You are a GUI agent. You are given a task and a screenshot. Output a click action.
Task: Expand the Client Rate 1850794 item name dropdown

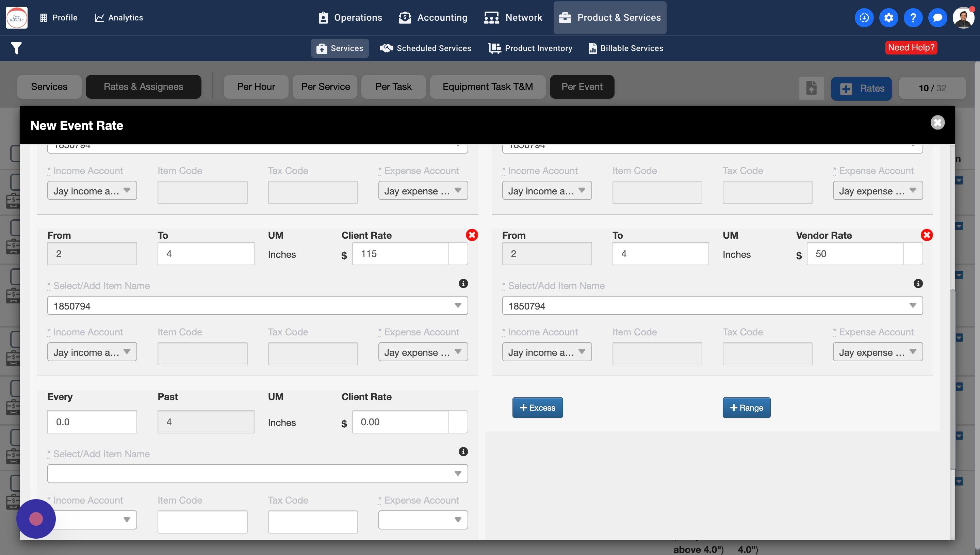tap(457, 306)
